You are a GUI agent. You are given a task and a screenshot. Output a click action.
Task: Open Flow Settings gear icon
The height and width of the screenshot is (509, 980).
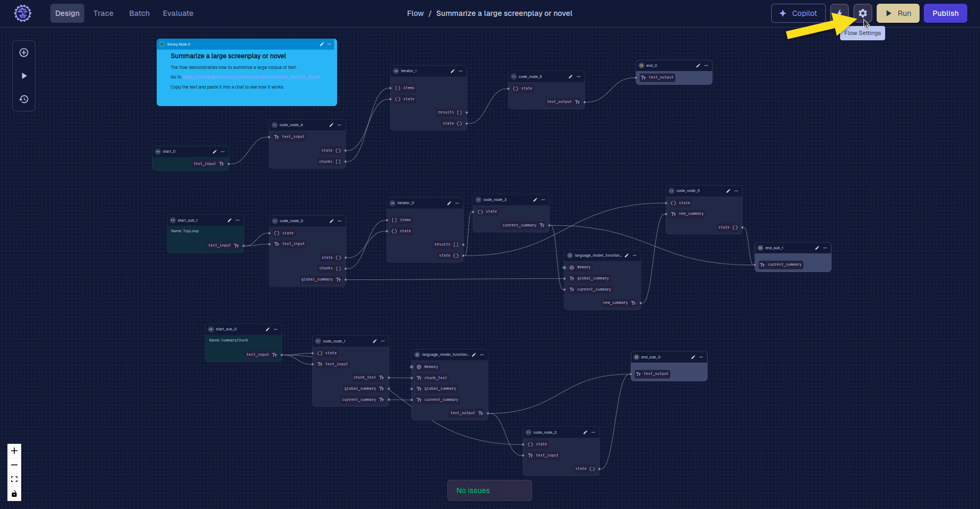click(863, 13)
